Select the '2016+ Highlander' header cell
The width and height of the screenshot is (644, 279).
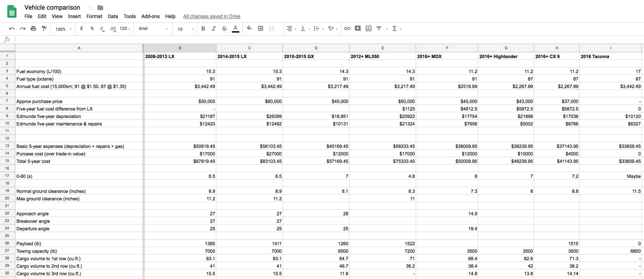(506, 56)
